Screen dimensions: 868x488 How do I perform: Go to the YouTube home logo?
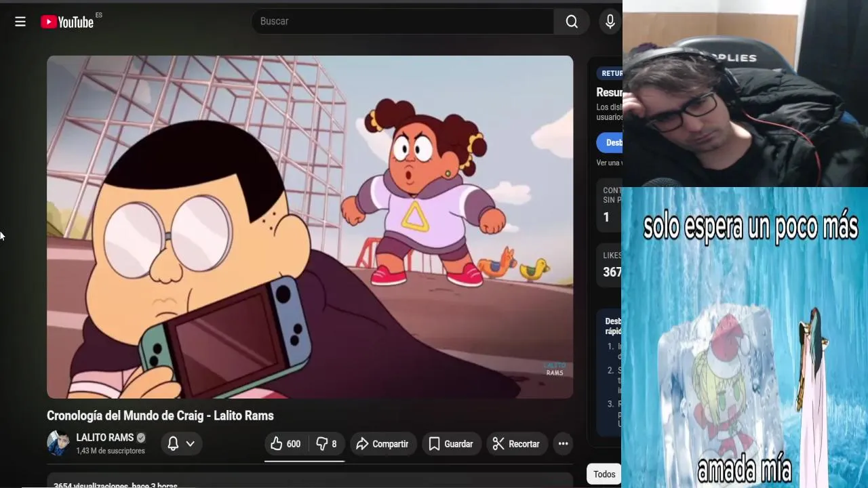coord(67,22)
